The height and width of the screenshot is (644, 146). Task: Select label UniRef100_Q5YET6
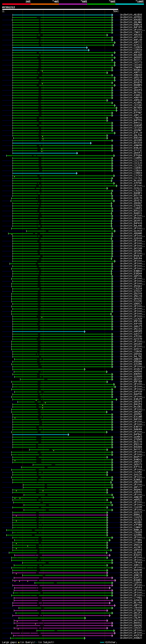coord(131,201)
